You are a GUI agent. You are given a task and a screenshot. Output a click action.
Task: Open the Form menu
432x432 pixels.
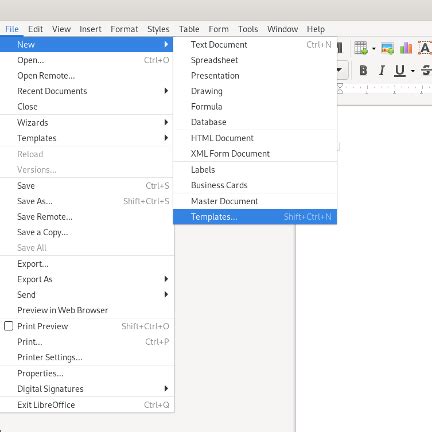tap(218, 29)
